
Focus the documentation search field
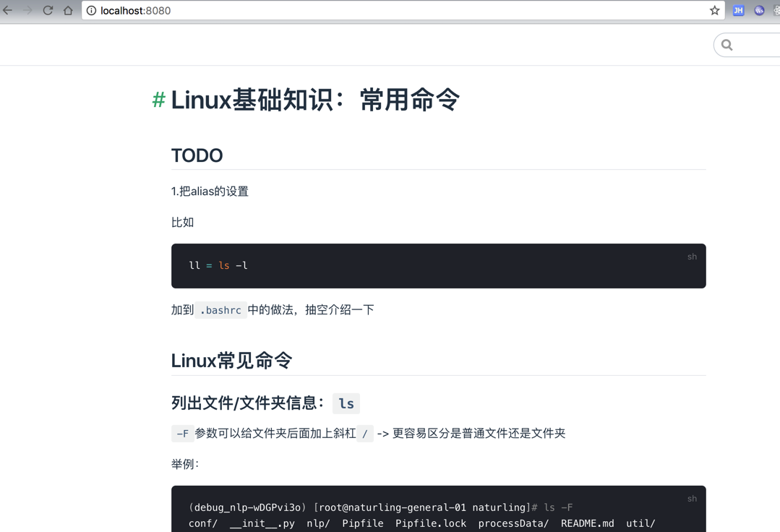point(755,46)
